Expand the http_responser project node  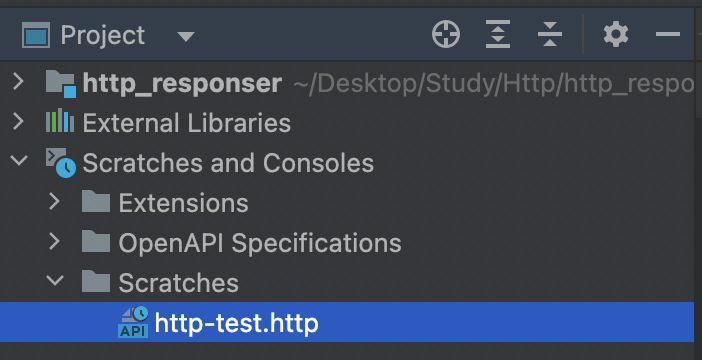[18, 82]
